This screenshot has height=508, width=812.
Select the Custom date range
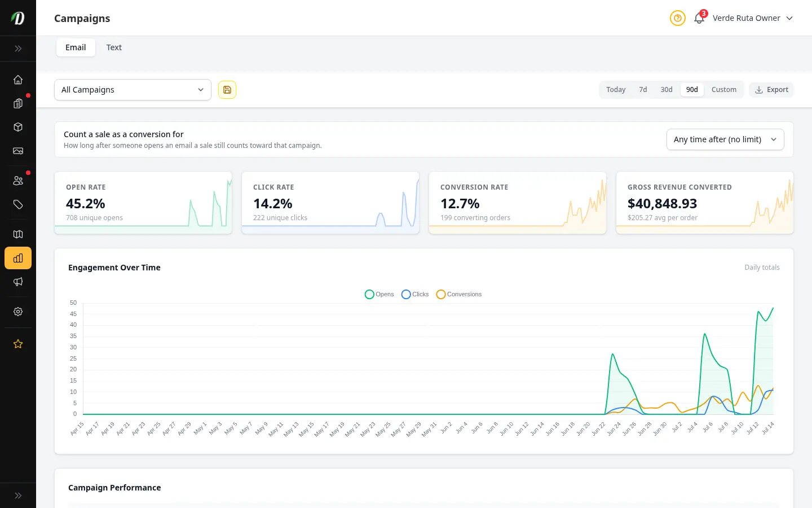pyautogui.click(x=724, y=90)
